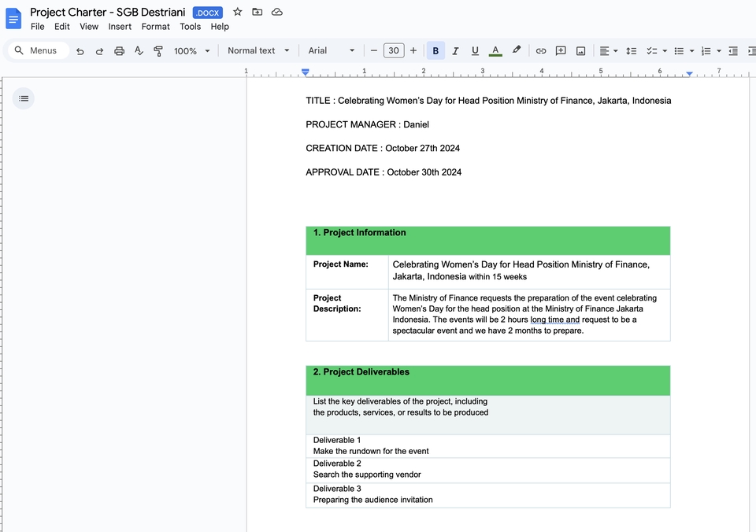Open the Arial font dropdown
Image resolution: width=756 pixels, height=532 pixels.
tap(332, 50)
